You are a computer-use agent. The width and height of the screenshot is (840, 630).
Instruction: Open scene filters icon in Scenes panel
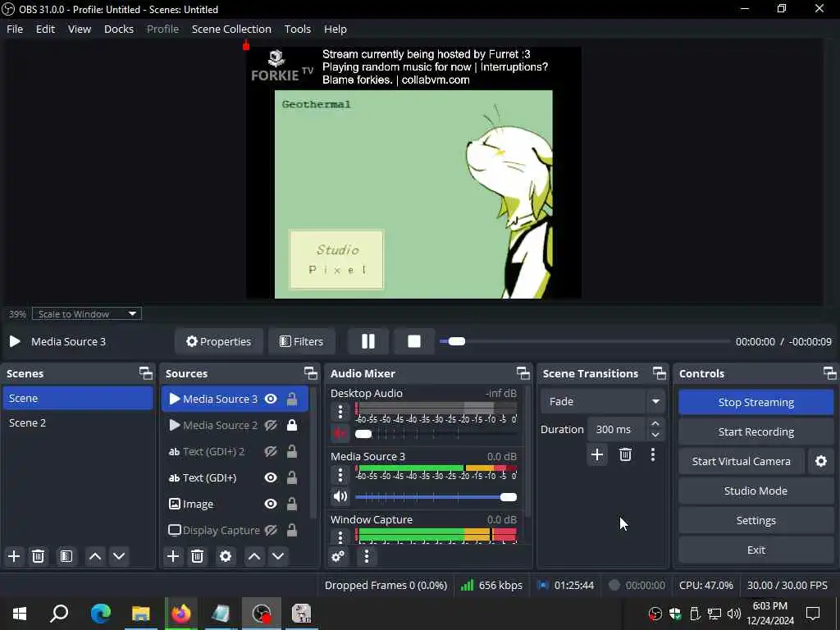[66, 556]
